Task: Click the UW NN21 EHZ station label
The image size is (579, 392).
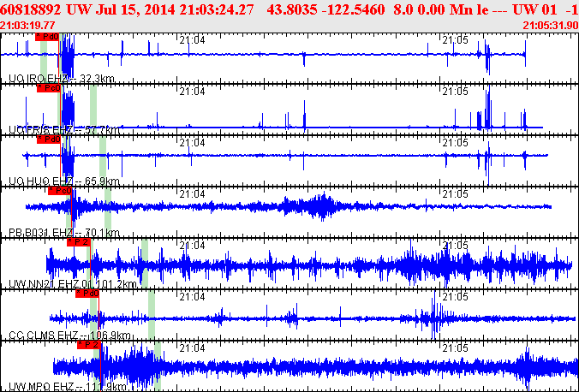Action: [x=73, y=284]
